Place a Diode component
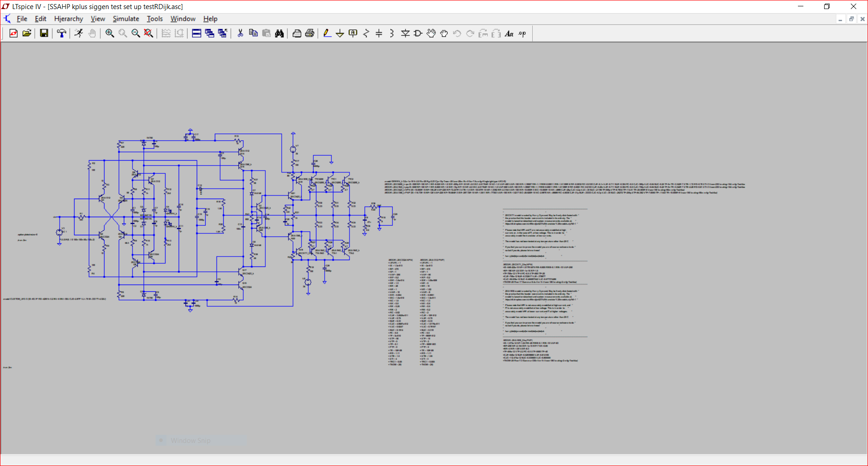This screenshot has height=466, width=868. point(405,33)
